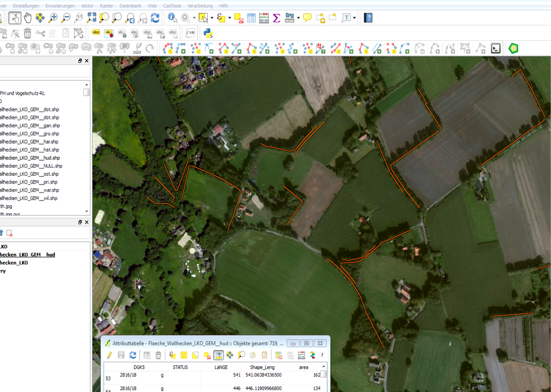
Task: Toggle move selection to top button
Action: tap(219, 355)
